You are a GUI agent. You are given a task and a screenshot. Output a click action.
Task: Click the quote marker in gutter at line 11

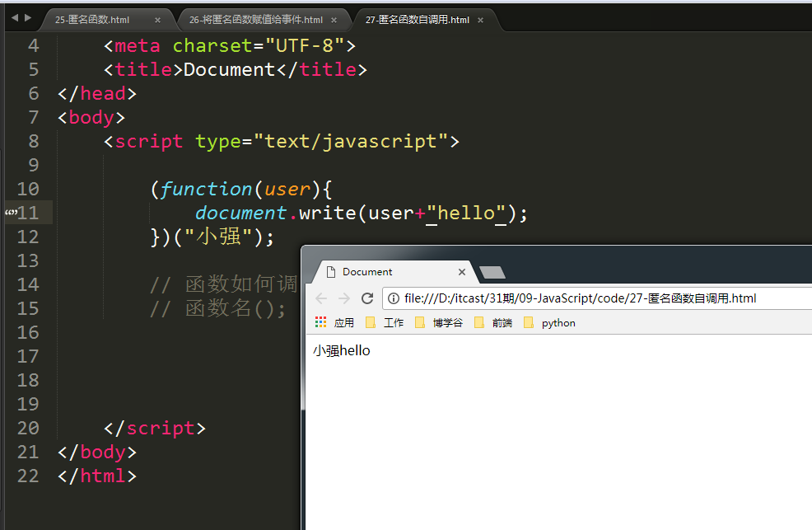11,213
